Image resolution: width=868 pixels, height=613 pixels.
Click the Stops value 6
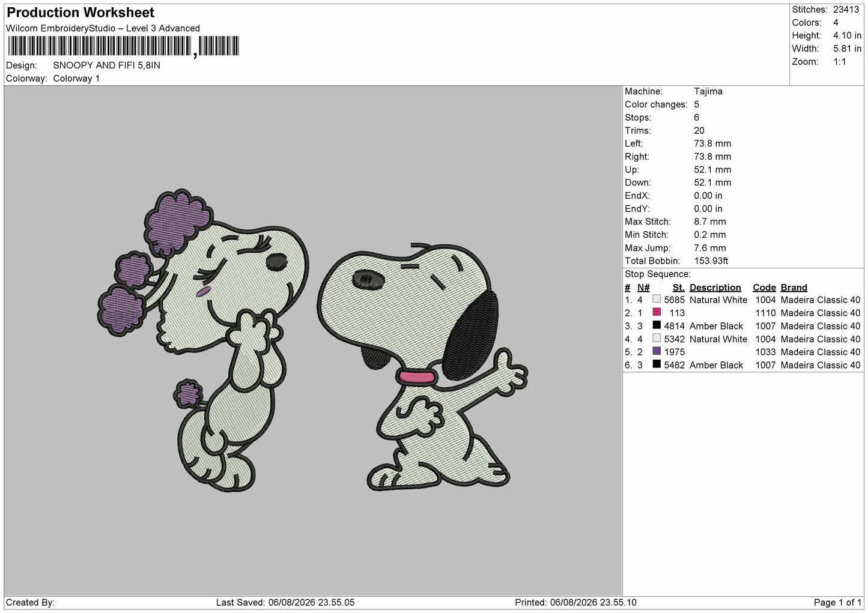(x=697, y=118)
